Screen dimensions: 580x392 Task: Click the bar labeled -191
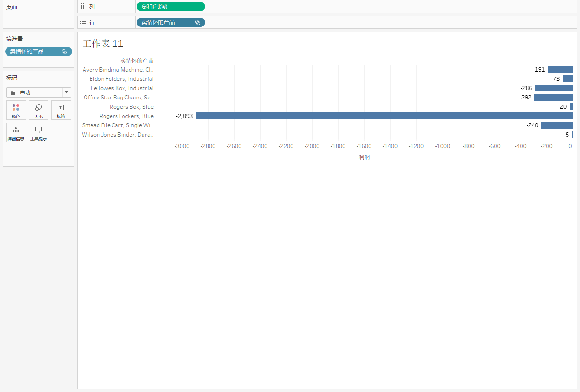click(x=560, y=70)
